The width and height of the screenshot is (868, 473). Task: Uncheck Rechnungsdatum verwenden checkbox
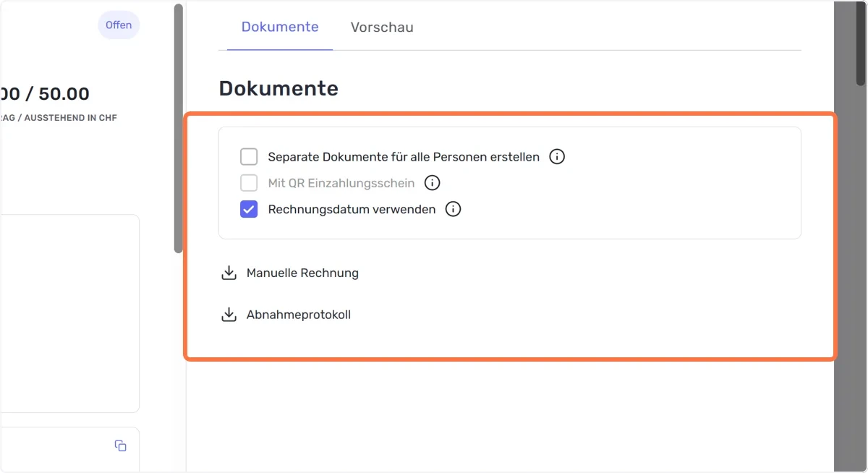coord(249,210)
